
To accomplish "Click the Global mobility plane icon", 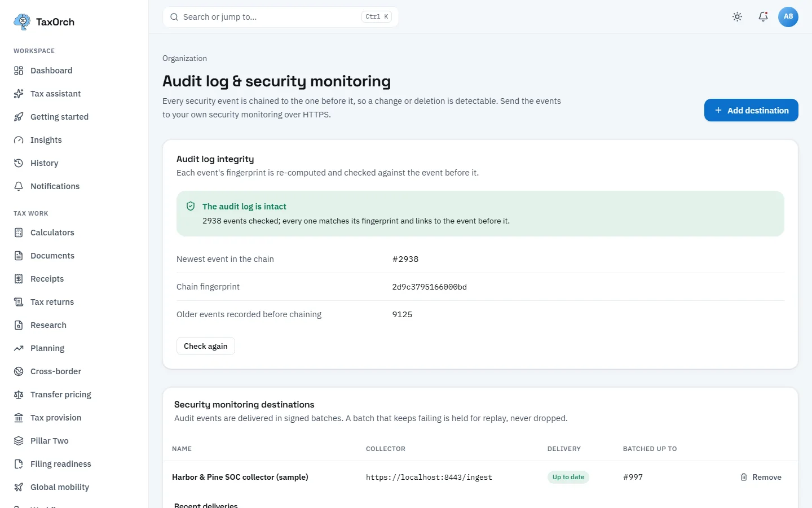I will (19, 487).
